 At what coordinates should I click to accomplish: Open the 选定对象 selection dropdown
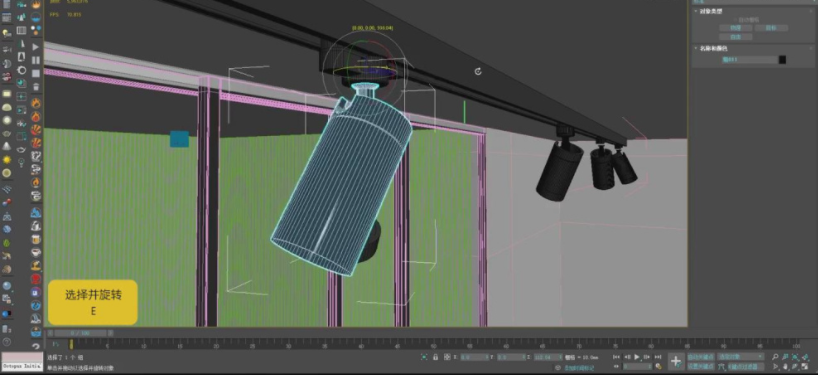pyautogui.click(x=741, y=357)
